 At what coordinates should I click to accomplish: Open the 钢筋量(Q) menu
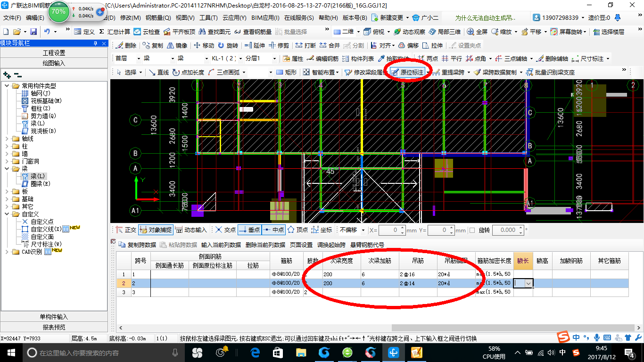pos(158,18)
